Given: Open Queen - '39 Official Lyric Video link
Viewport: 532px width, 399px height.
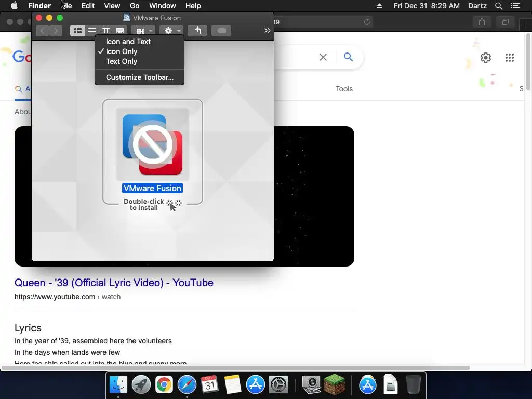Looking at the screenshot, I should [x=114, y=283].
